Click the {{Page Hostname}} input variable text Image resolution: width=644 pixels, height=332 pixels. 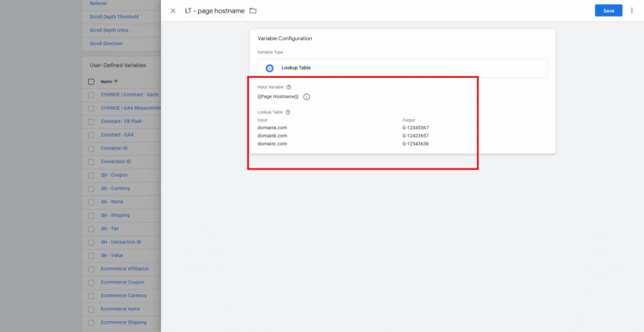[x=278, y=97]
